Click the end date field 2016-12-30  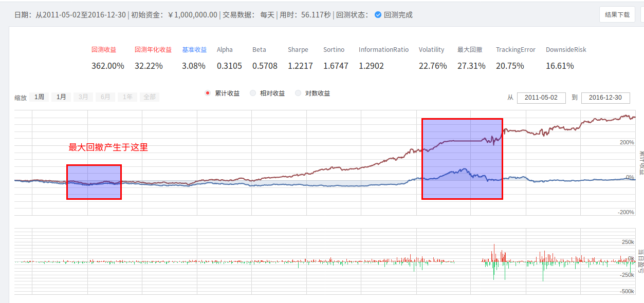click(x=605, y=98)
